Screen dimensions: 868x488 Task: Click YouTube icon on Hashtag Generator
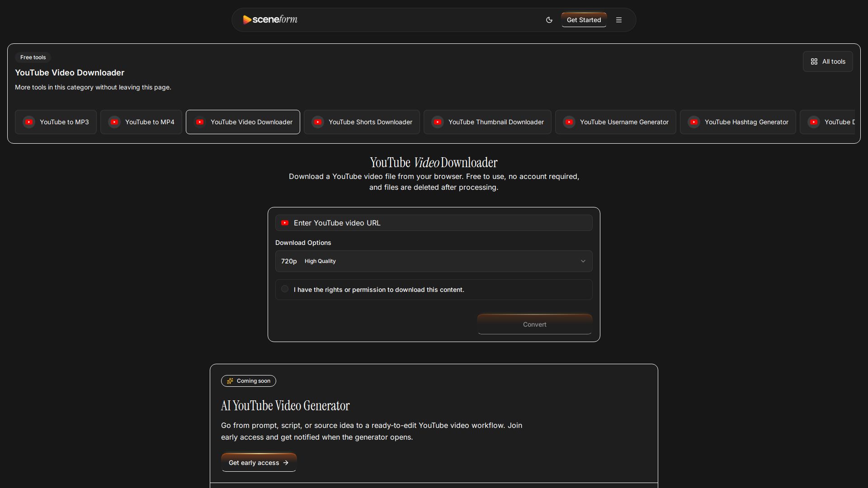coord(694,122)
